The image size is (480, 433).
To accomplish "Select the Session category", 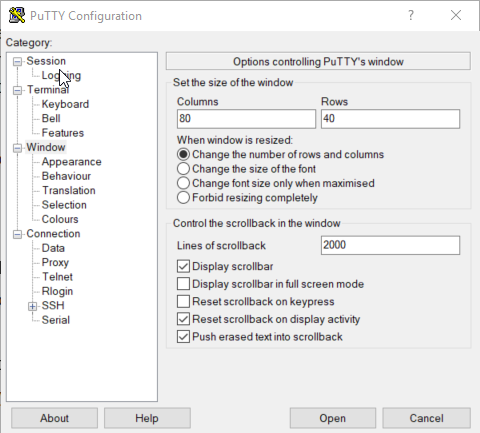I will coord(46,61).
